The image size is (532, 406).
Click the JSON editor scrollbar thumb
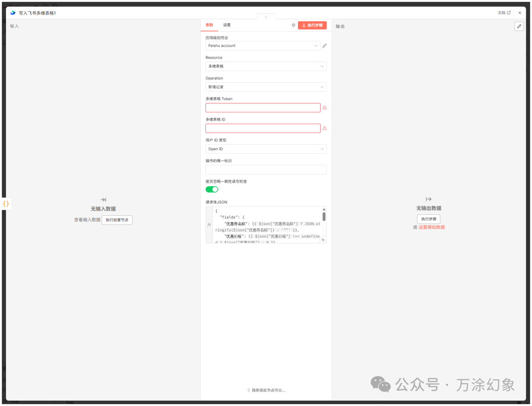(x=324, y=217)
